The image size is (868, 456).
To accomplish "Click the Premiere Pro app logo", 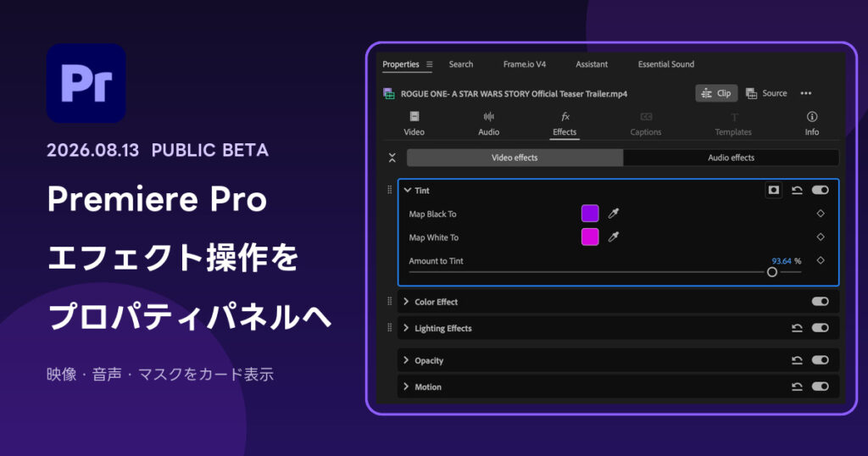I will click(x=86, y=83).
